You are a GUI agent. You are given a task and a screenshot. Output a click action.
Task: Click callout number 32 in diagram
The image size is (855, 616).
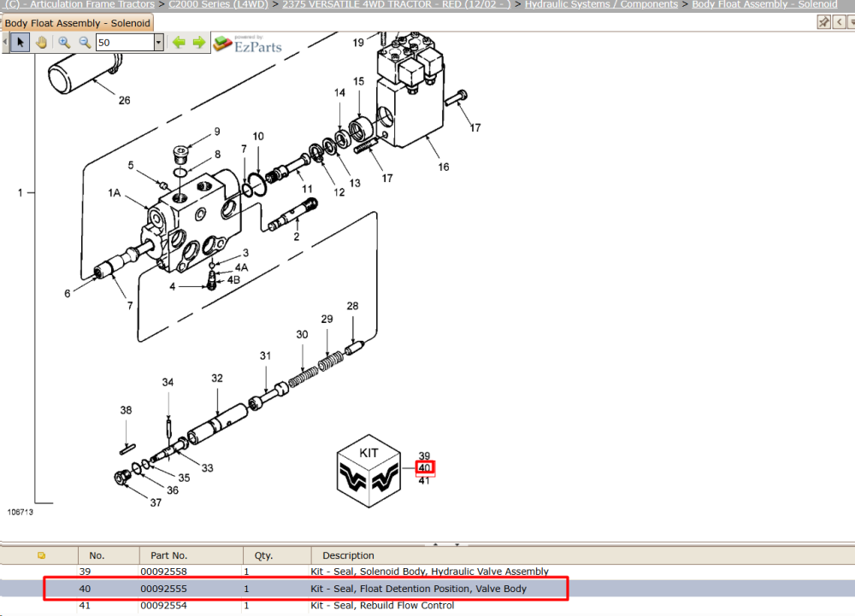point(217,378)
